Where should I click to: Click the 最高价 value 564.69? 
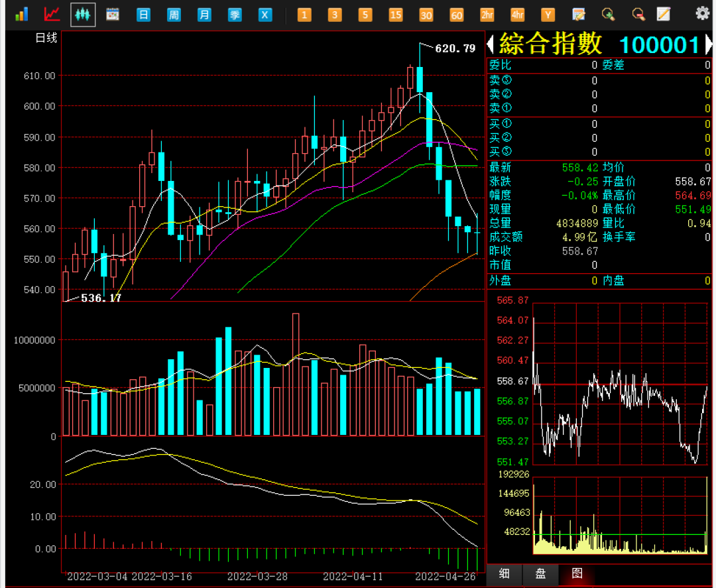[x=693, y=196]
